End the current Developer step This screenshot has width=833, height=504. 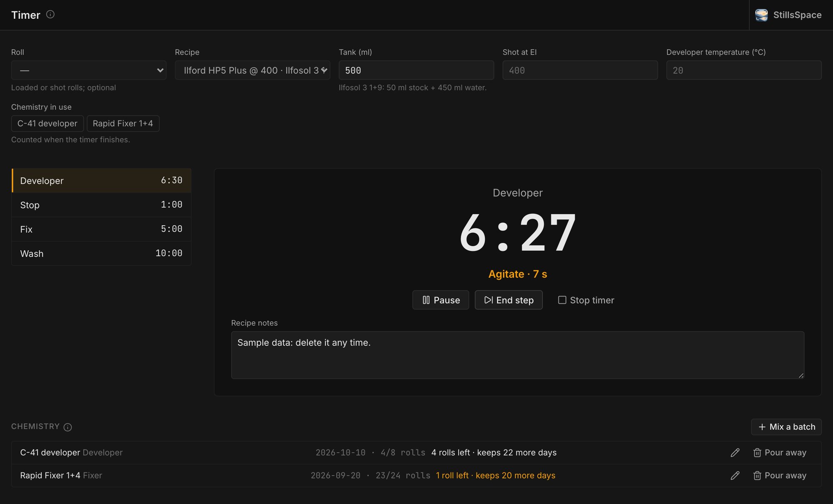pyautogui.click(x=509, y=300)
